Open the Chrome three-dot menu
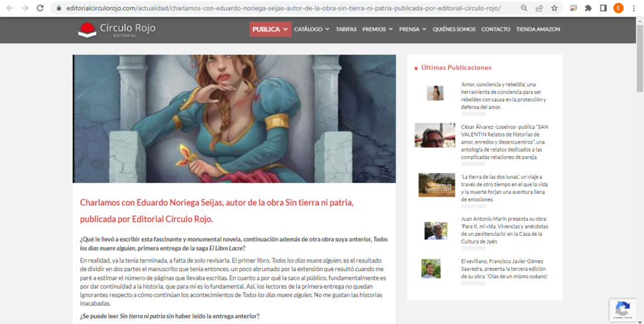The height and width of the screenshot is (324, 644). click(634, 8)
